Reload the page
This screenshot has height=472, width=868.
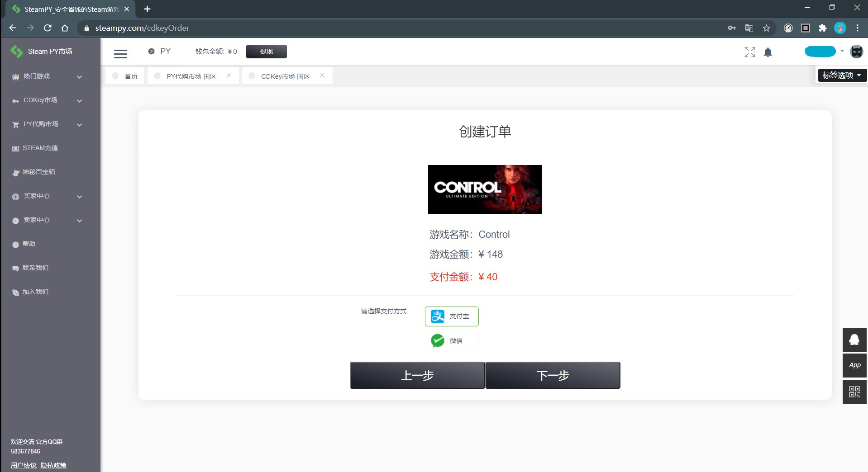(48, 28)
